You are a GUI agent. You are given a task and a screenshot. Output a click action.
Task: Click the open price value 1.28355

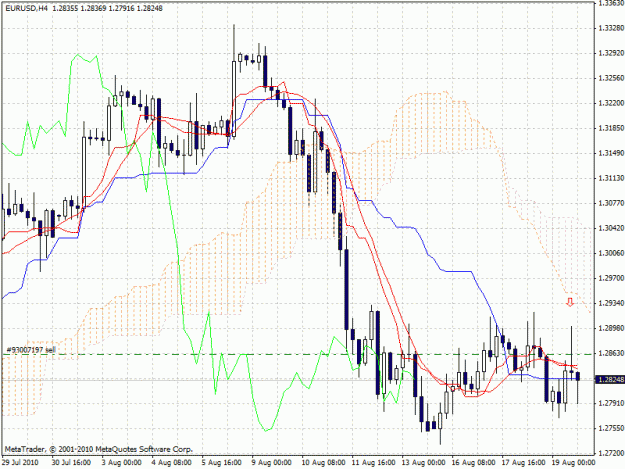[x=65, y=8]
